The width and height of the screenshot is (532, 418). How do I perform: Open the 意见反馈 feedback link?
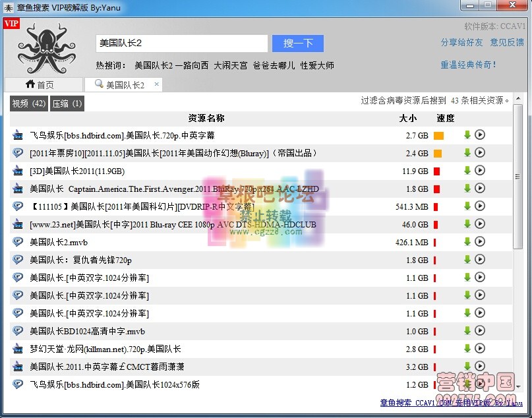pyautogui.click(x=506, y=42)
